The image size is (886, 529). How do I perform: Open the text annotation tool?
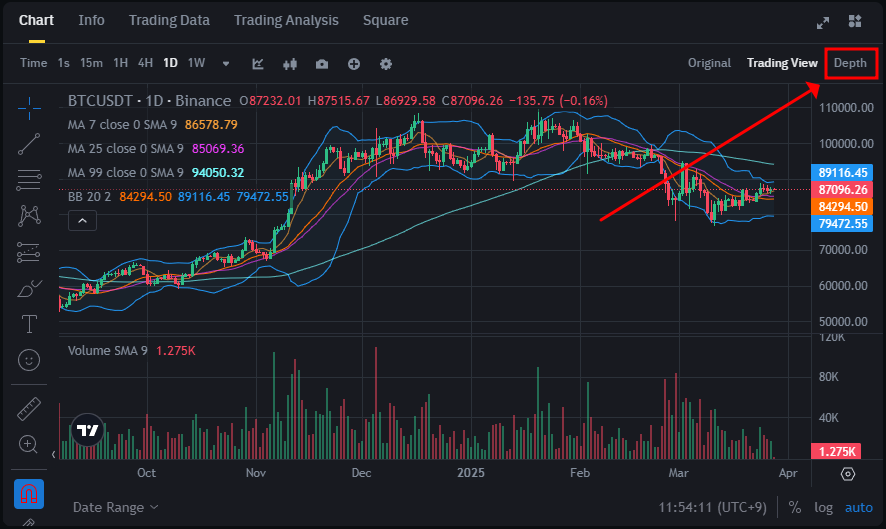[x=29, y=323]
